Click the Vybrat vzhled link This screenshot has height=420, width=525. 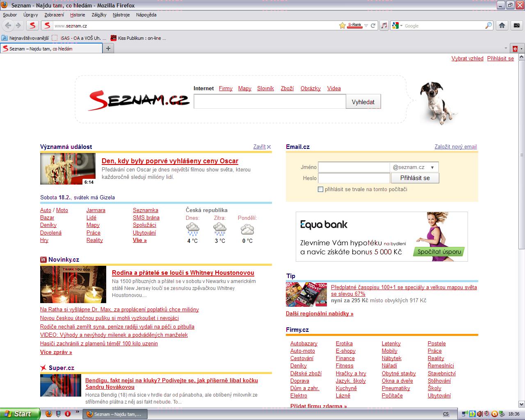click(x=468, y=58)
